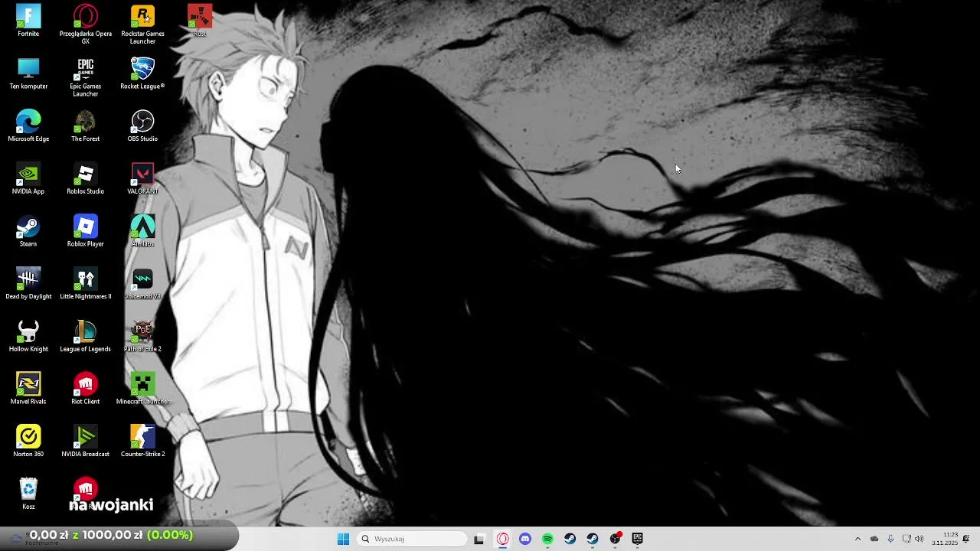
Task: Open Task View in the taskbar
Action: click(479, 539)
